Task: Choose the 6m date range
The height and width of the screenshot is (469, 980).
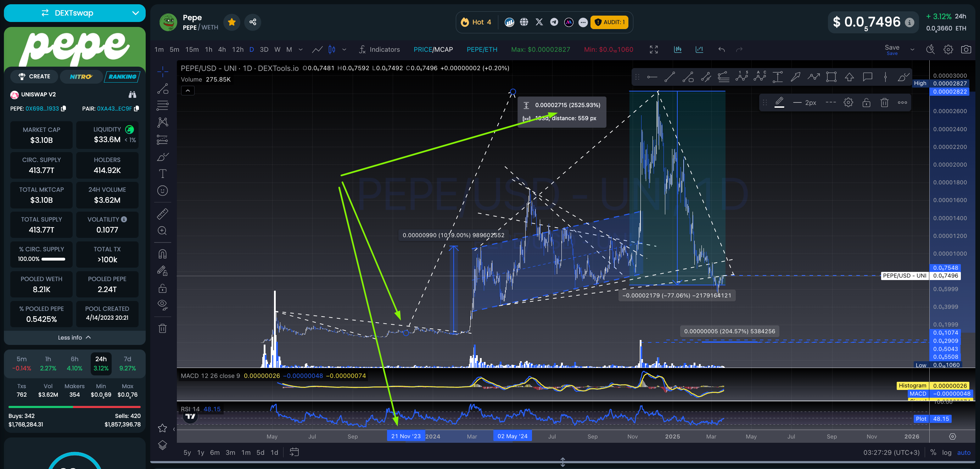Action: coord(215,452)
